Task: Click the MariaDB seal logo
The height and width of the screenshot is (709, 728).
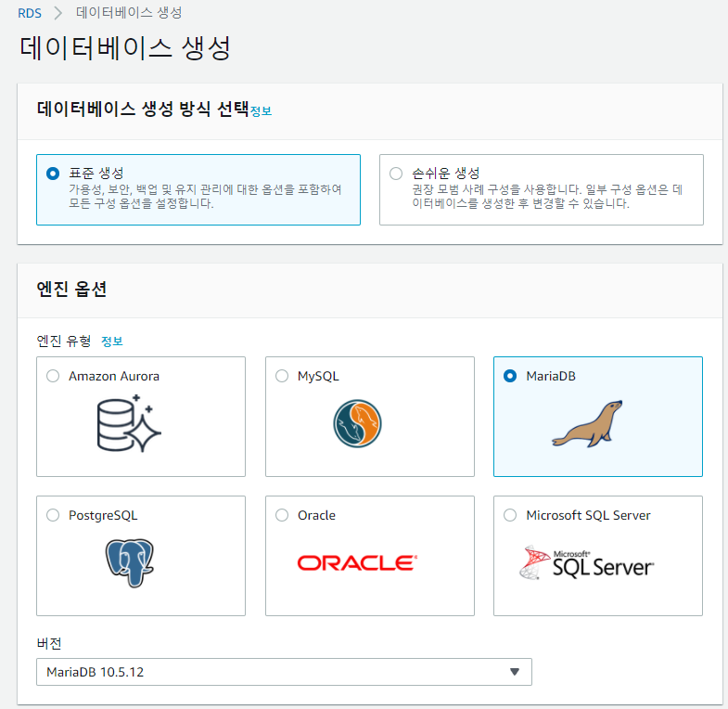Action: [587, 424]
